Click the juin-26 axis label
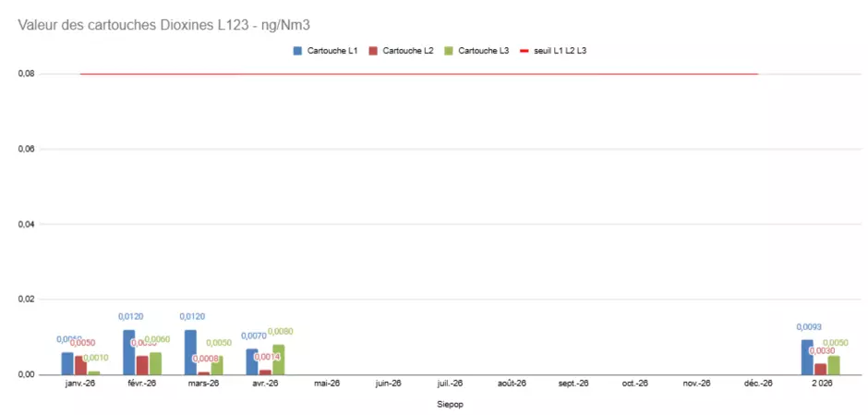Image resolution: width=868 pixels, height=415 pixels. (x=388, y=383)
